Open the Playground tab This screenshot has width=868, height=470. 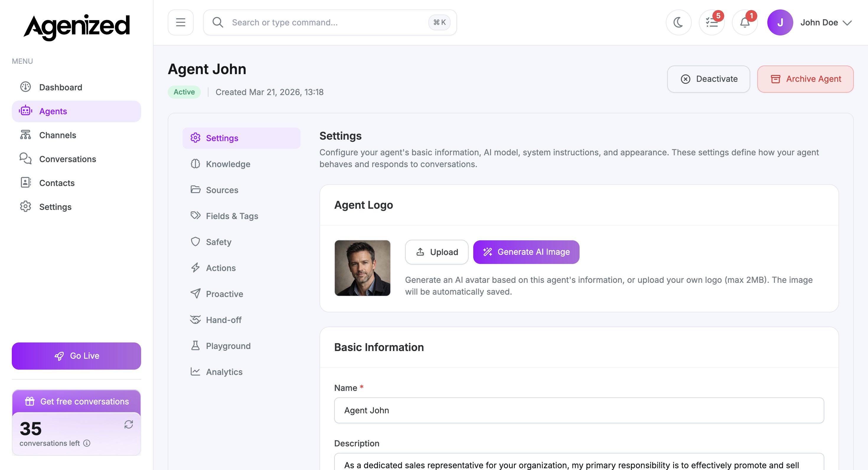coord(241,346)
